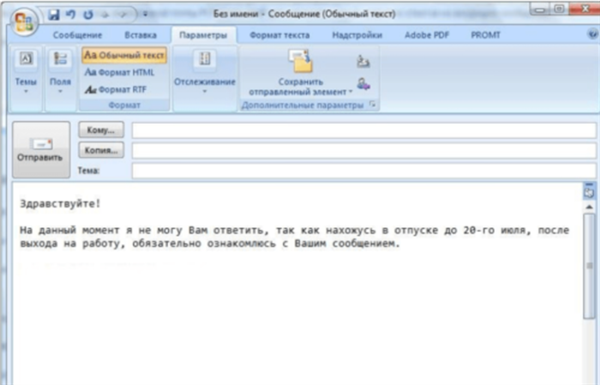Select the Параметры ribbon tab

[x=203, y=35]
